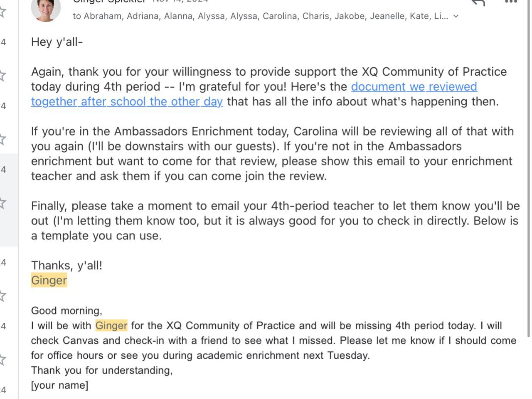Toggle star beside "Again, thank you" line
The image size is (532, 399).
pos(2,76)
